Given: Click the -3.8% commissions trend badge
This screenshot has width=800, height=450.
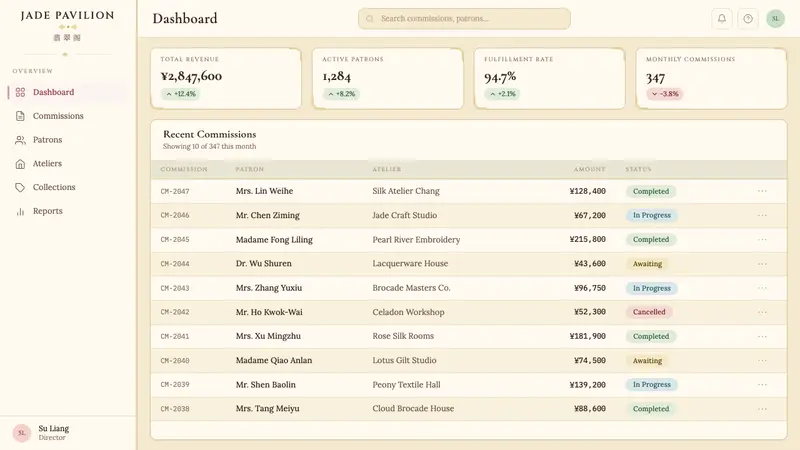Looking at the screenshot, I should click(x=665, y=94).
